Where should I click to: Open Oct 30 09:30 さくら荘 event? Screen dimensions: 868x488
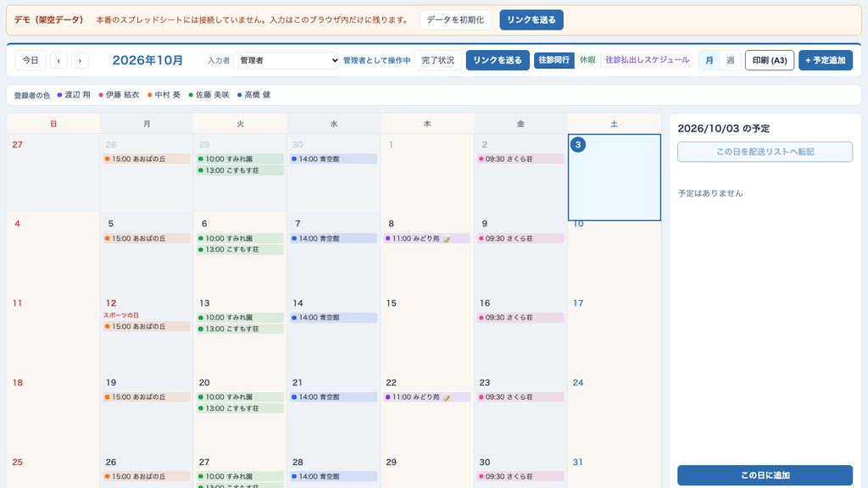(520, 476)
